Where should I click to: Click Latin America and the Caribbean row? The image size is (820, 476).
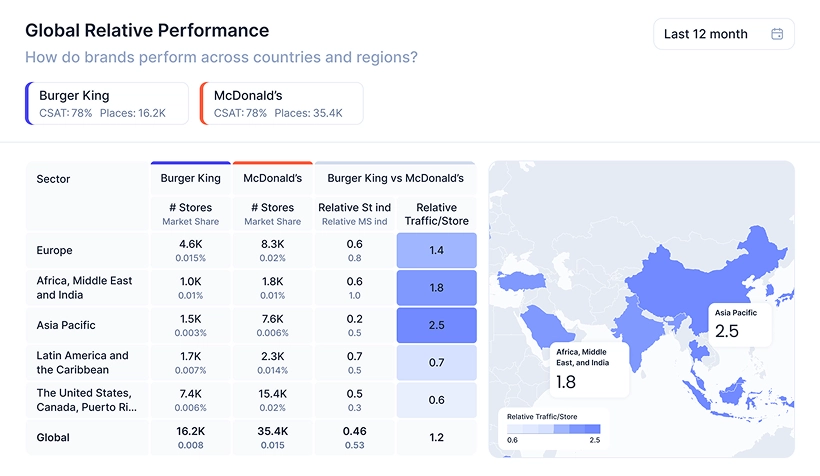point(82,362)
